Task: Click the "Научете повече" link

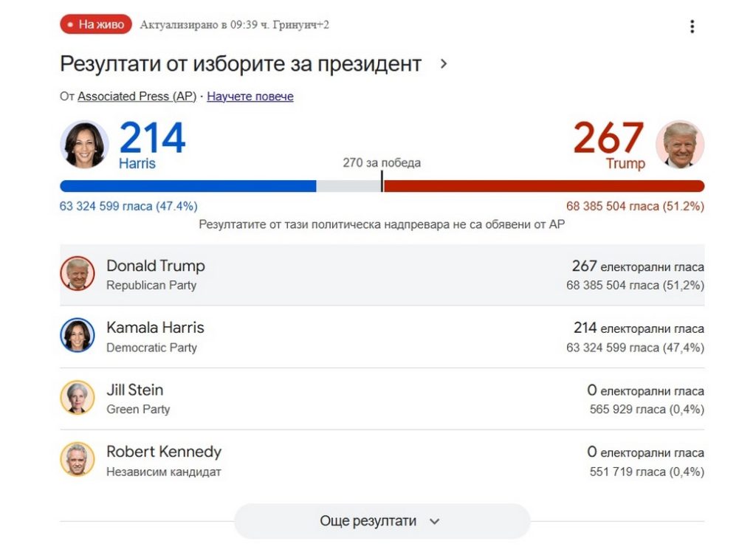Action: [250, 97]
